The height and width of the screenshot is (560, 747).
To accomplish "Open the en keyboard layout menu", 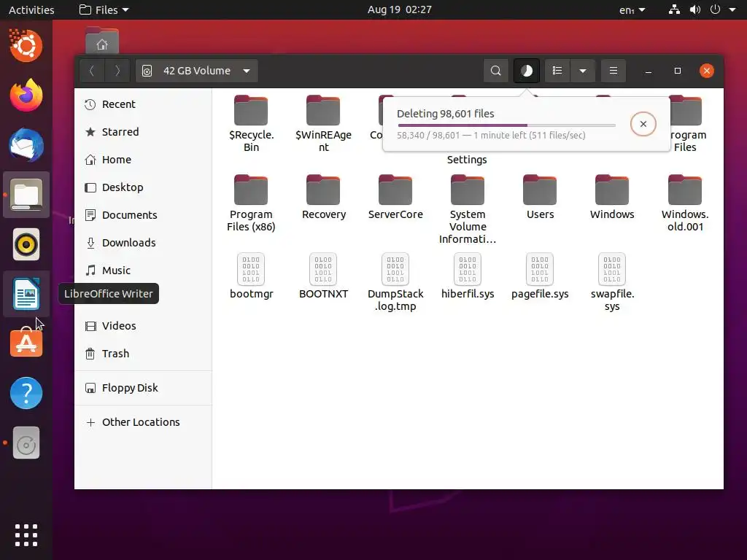I will pyautogui.click(x=632, y=9).
